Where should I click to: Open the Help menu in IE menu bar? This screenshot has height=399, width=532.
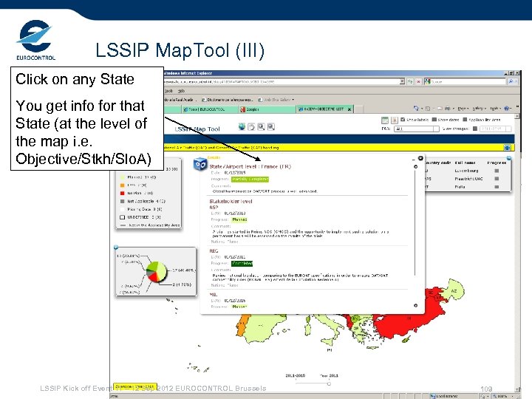tap(182, 91)
